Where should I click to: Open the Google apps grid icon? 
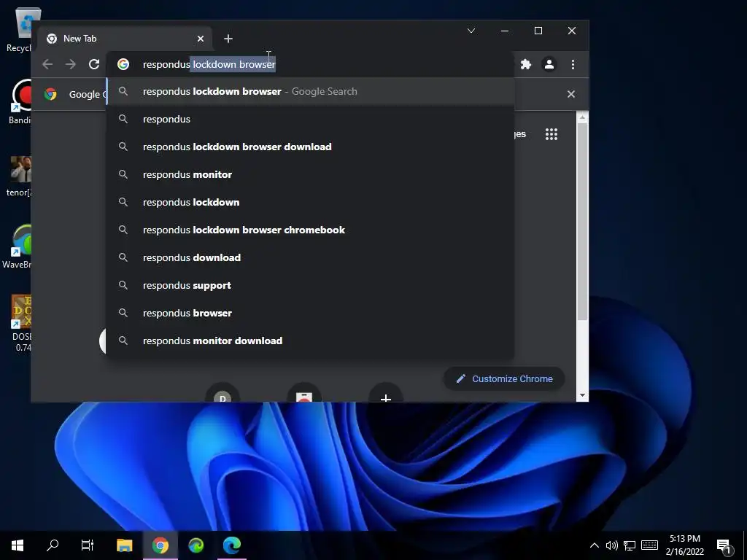[551, 134]
